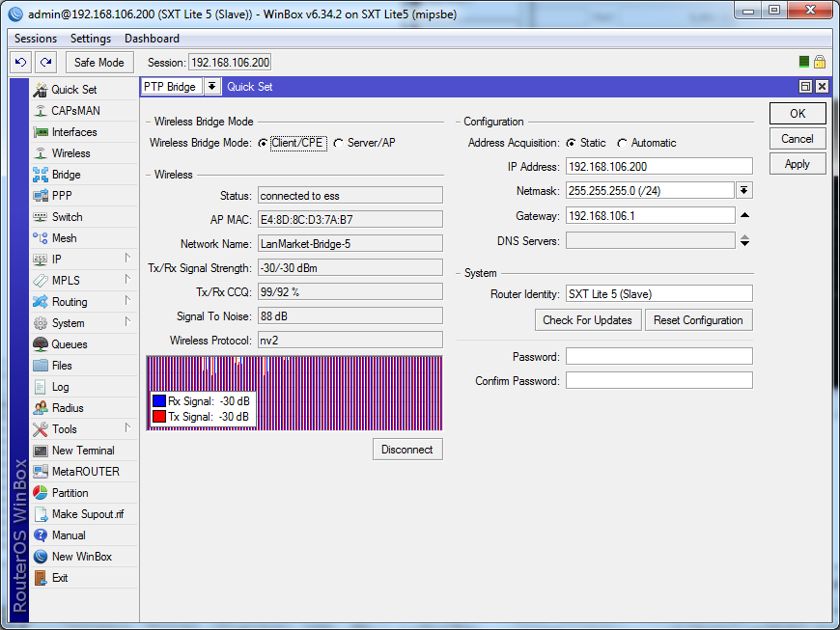Click the Session address field
Screen dimensions: 840x630
(x=231, y=62)
